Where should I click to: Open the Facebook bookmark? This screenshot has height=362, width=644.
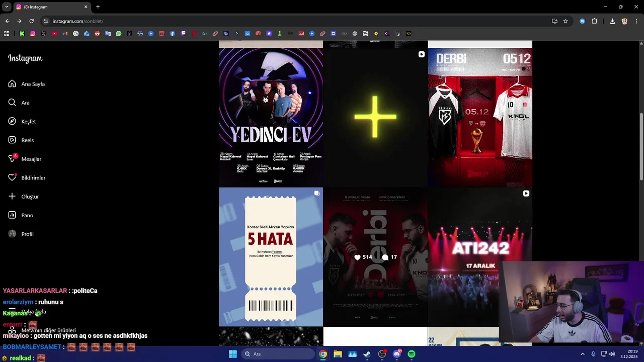[x=172, y=34]
